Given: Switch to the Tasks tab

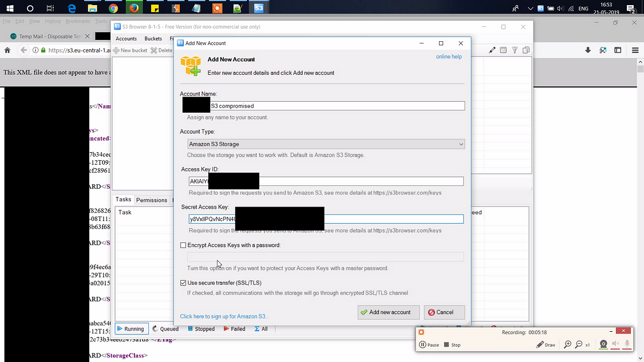Looking at the screenshot, I should [123, 200].
